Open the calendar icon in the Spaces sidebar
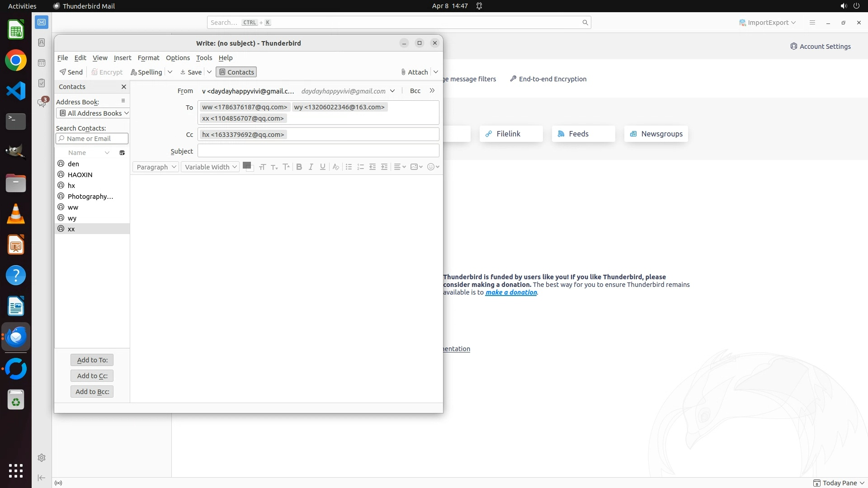 click(x=42, y=63)
